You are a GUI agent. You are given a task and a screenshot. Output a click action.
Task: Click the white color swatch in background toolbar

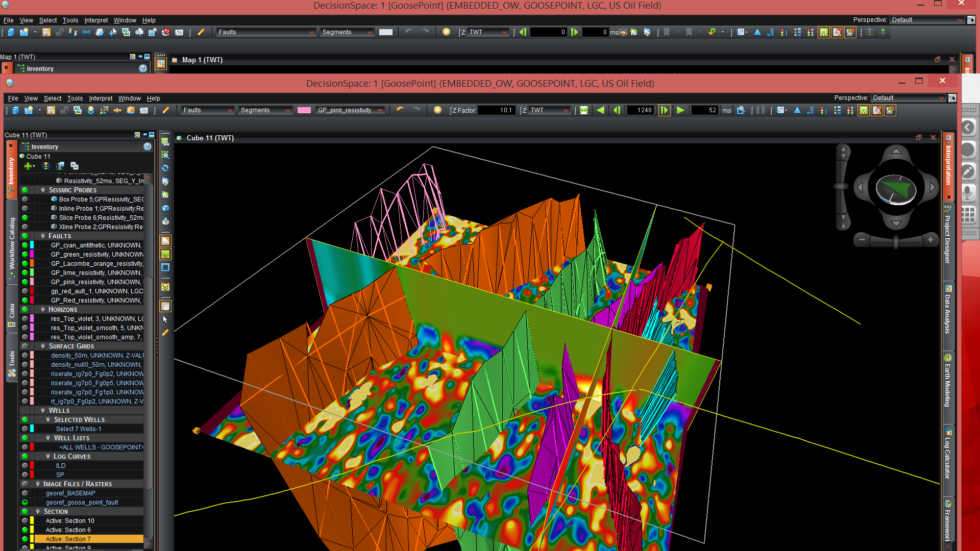(x=386, y=32)
